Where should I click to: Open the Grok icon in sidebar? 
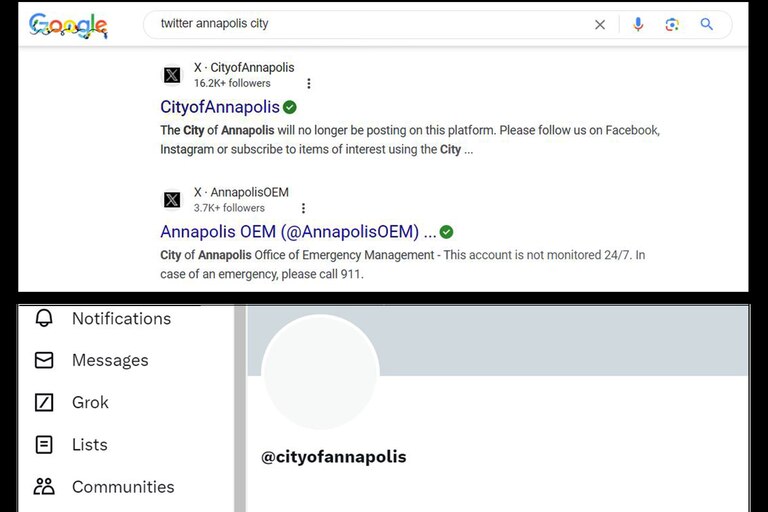coord(44,402)
